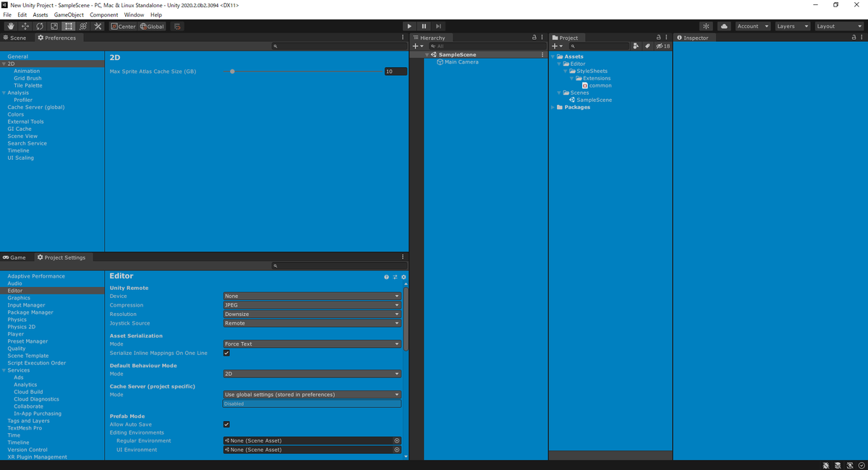Open the Project panel three-dot menu
Screen dimensions: 868x470
[x=665, y=38]
